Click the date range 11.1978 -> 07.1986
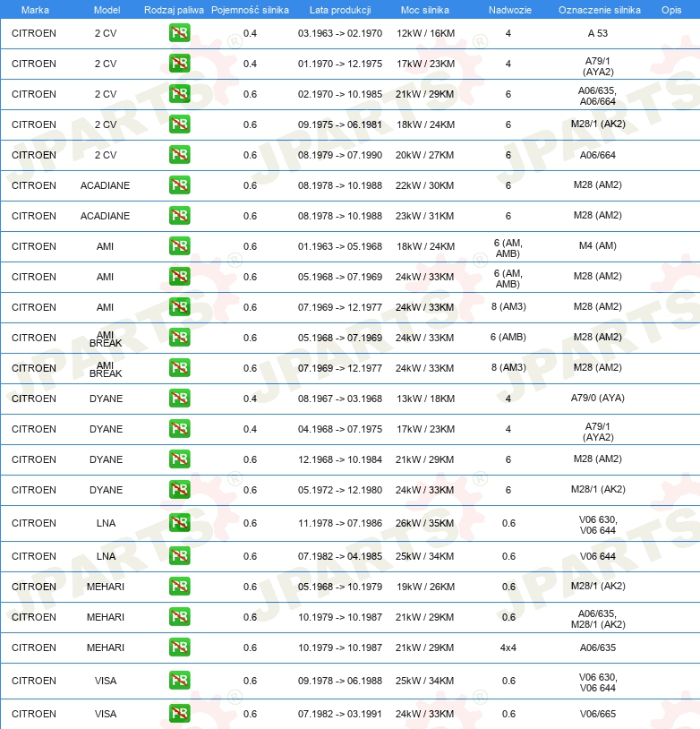The width and height of the screenshot is (700, 729). (x=340, y=523)
